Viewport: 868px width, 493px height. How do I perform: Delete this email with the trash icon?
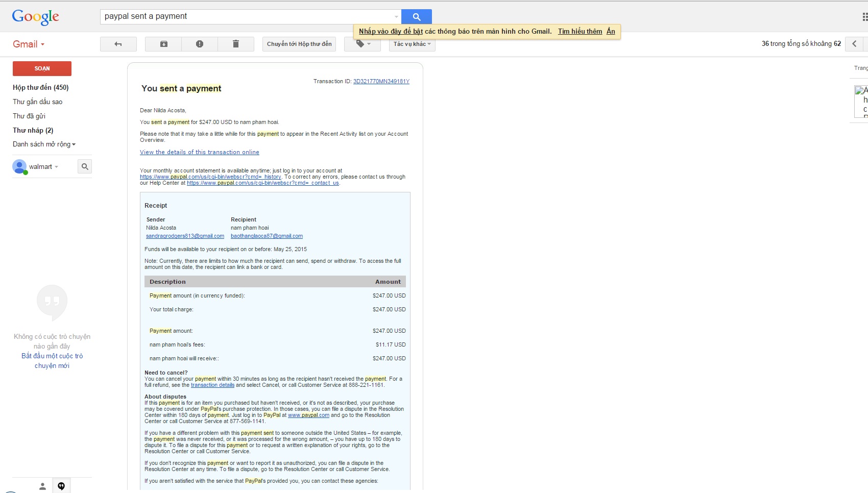pyautogui.click(x=236, y=44)
